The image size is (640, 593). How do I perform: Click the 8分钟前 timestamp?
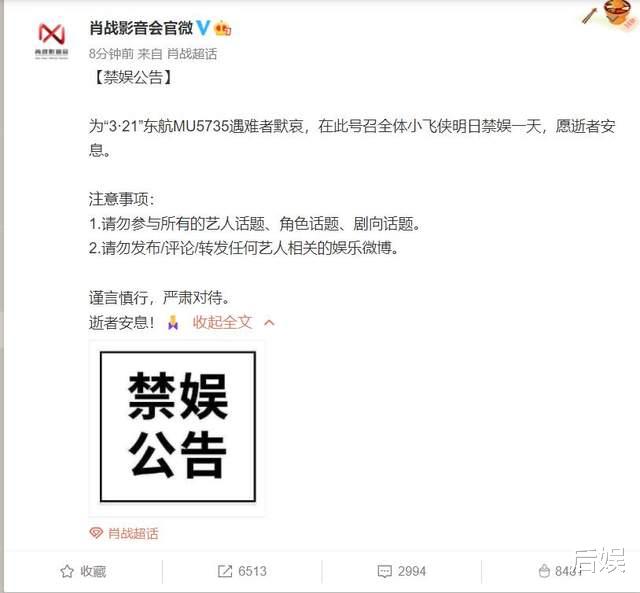(x=111, y=53)
